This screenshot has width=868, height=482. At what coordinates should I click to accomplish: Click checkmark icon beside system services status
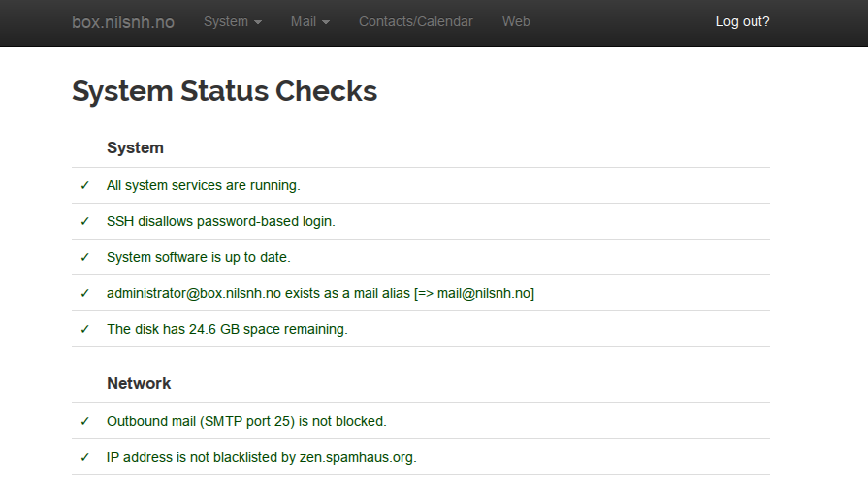(84, 185)
